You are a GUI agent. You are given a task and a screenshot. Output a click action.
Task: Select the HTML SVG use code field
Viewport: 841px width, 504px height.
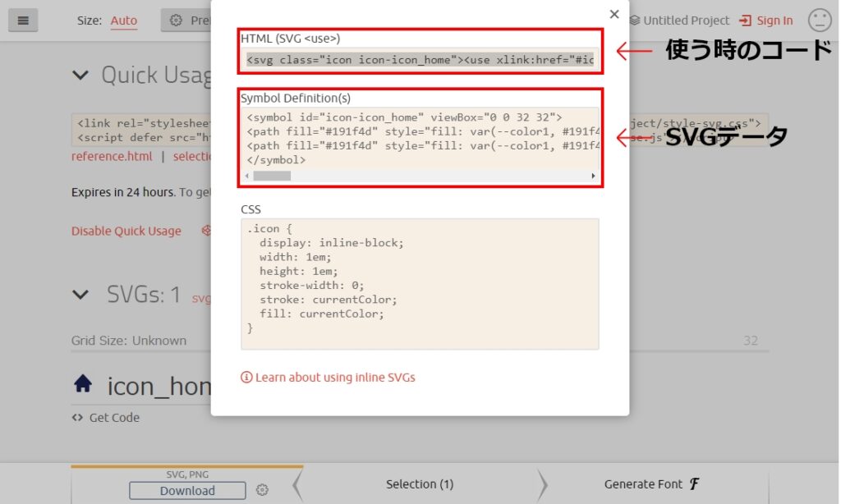[420, 60]
